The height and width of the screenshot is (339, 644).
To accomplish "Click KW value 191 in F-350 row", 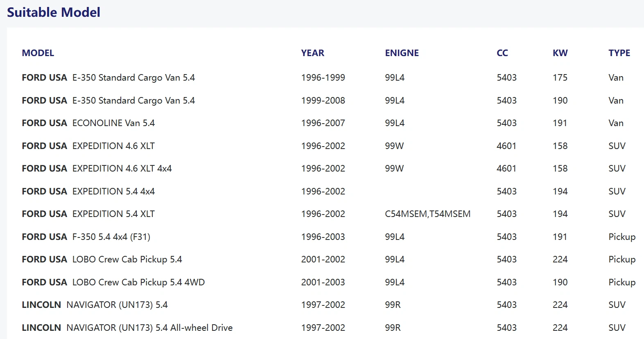I will coord(560,237).
